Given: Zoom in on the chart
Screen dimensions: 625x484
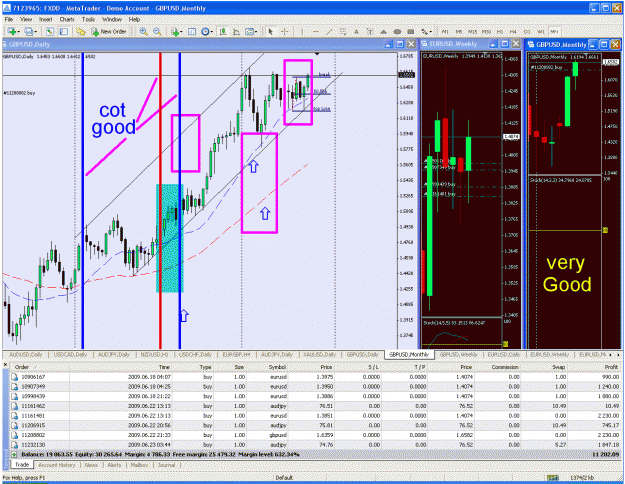Looking at the screenshot, I should pyautogui.click(x=143, y=31).
